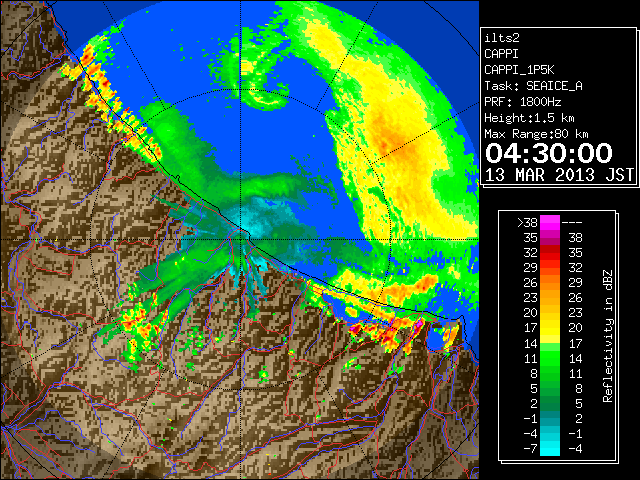
Task: Pick the yellow band in the reflectivity legend
Action: coord(550,328)
